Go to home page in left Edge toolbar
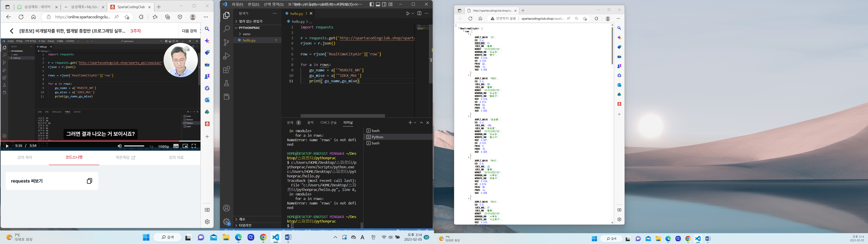 (x=33, y=17)
